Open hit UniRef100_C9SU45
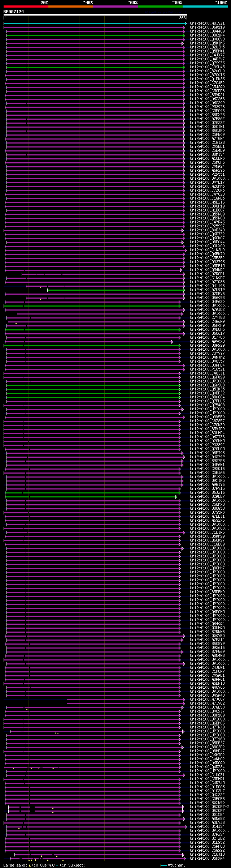Screen dimensions: 231x868 click(x=207, y=67)
